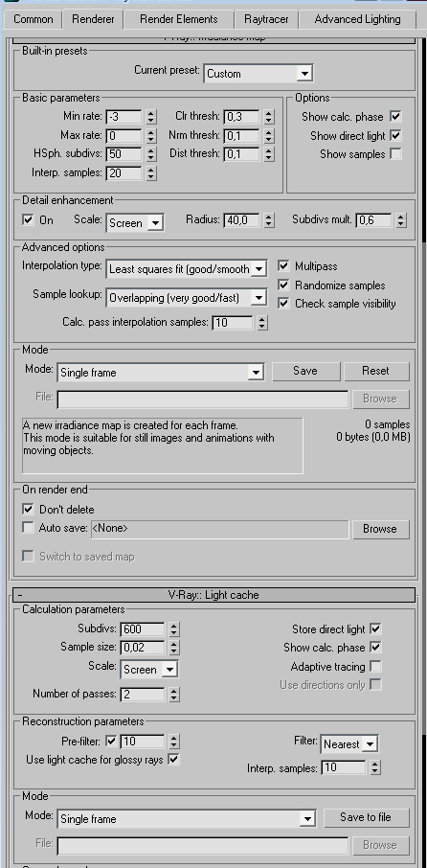
Task: Expand the Light cache Filter dropdown
Action: click(349, 744)
